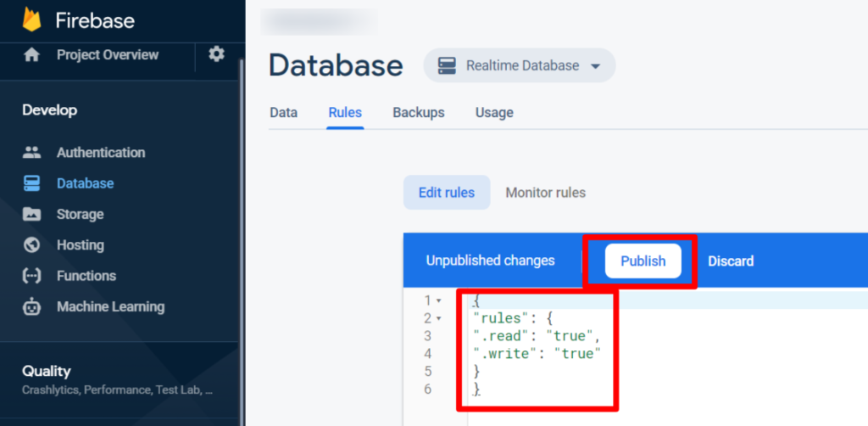This screenshot has height=426, width=868.
Task: Click the Firebase flame logo
Action: tap(31, 20)
